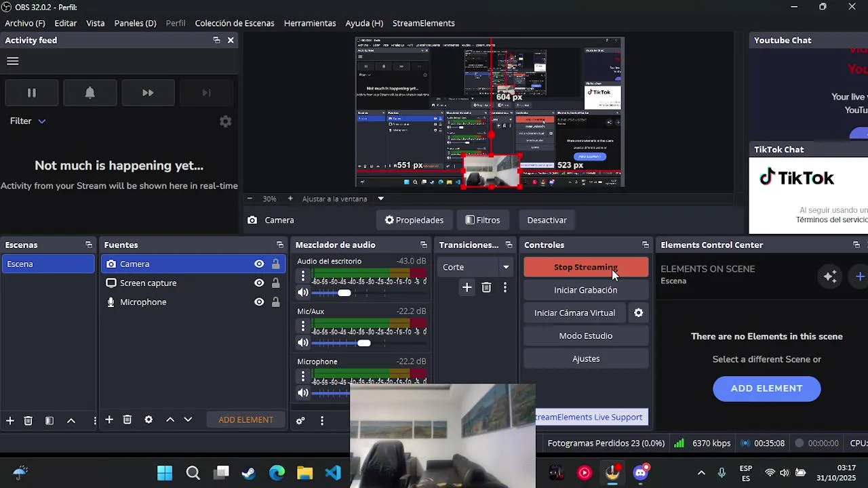Zoom out the preview with minus icon
The width and height of the screenshot is (868, 488).
click(250, 199)
